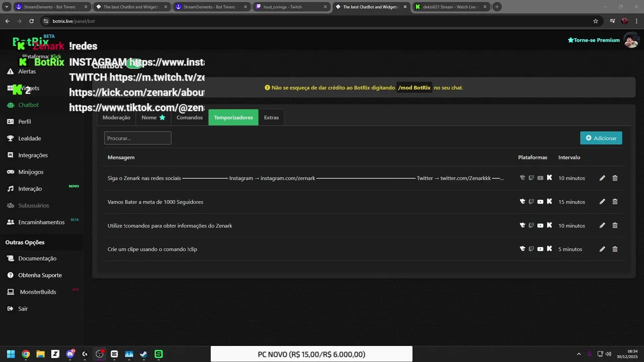
Task: Open Lealdade via its trophy icon
Action: pos(10,138)
